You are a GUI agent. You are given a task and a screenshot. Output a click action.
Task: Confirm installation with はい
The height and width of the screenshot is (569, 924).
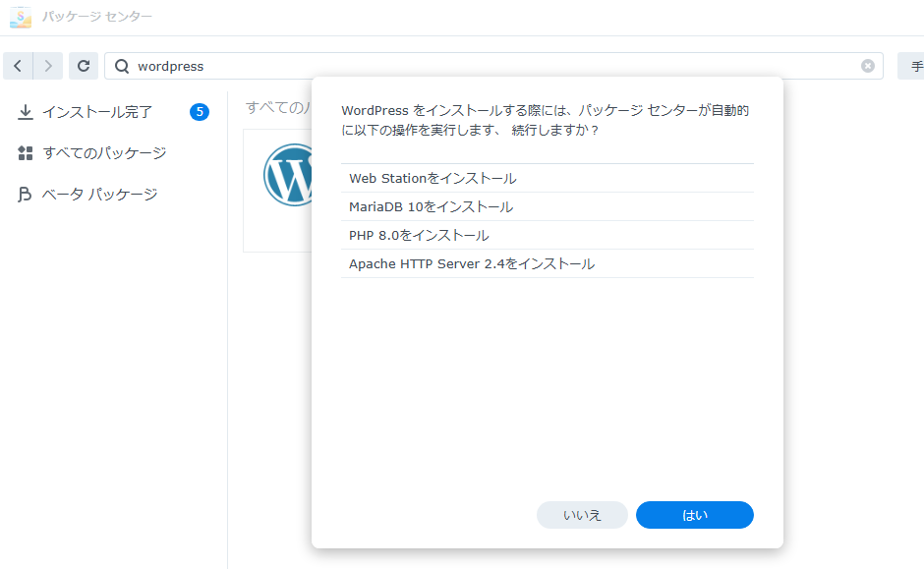[x=695, y=515]
